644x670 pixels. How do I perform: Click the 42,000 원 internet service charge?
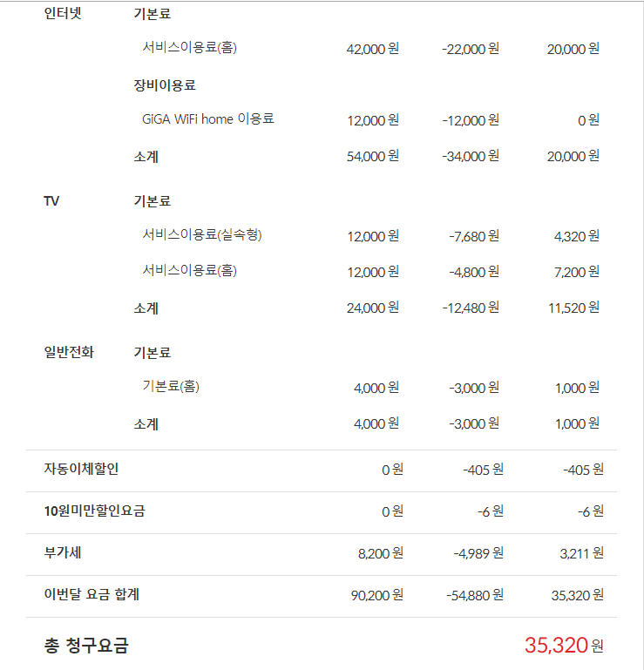pos(372,49)
